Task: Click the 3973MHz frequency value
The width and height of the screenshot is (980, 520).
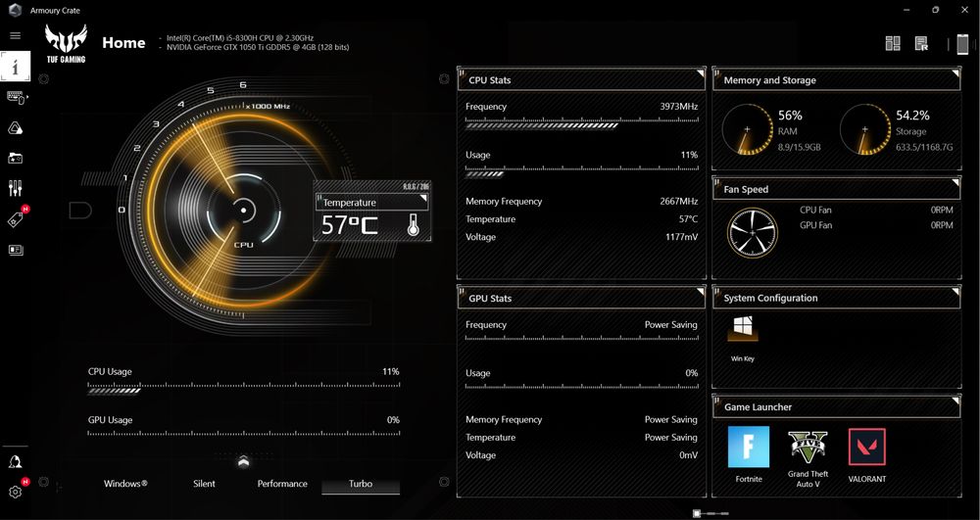Action: (679, 107)
